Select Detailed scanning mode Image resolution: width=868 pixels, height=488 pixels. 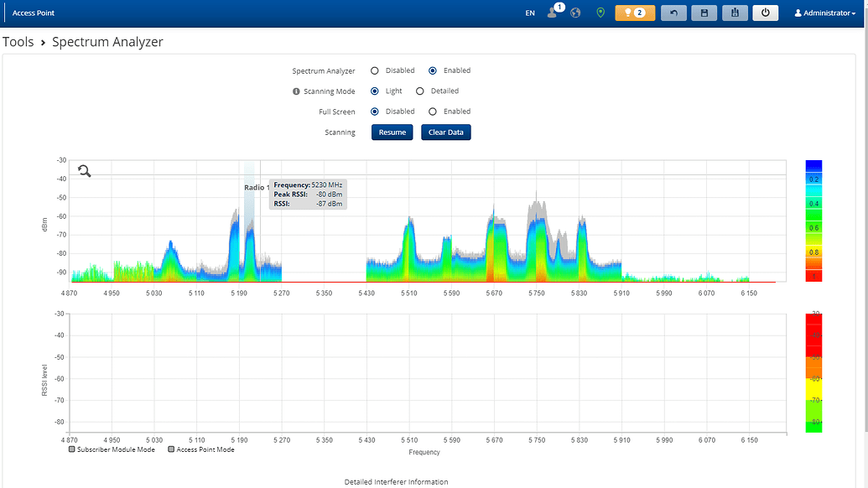point(420,91)
